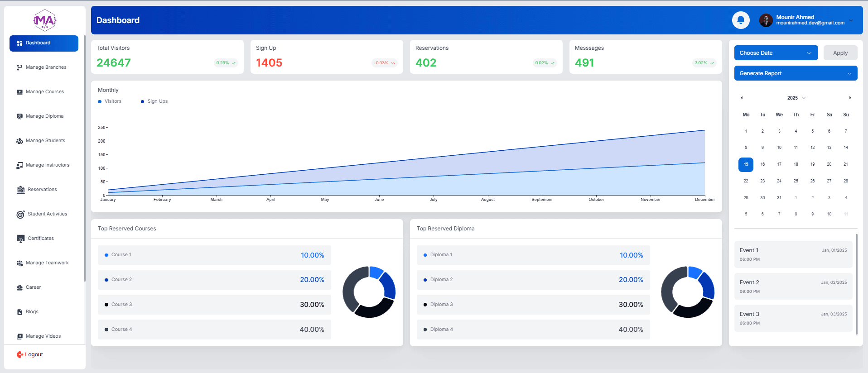Viewport: 868px width, 373px height.
Task: Click the Career briefcase icon
Action: pyautogui.click(x=19, y=287)
